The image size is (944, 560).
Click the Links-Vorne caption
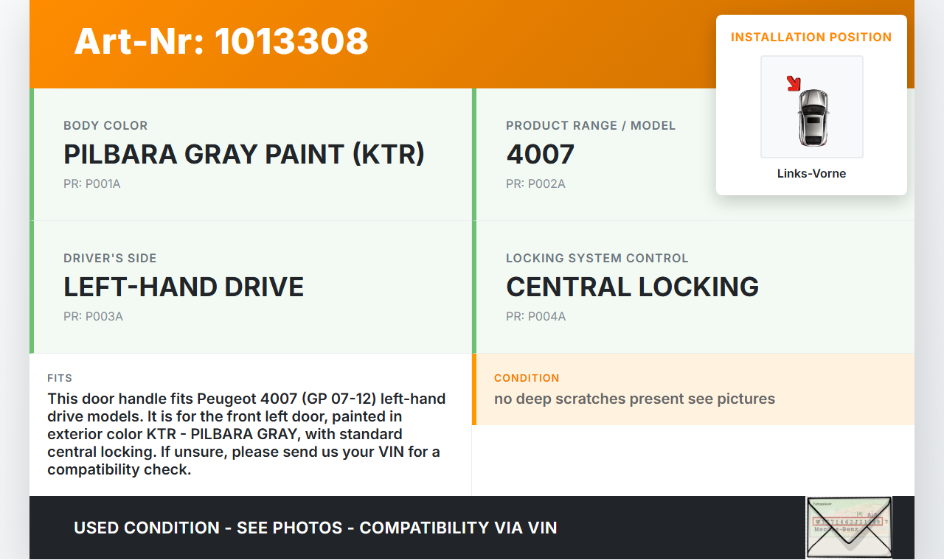811,174
